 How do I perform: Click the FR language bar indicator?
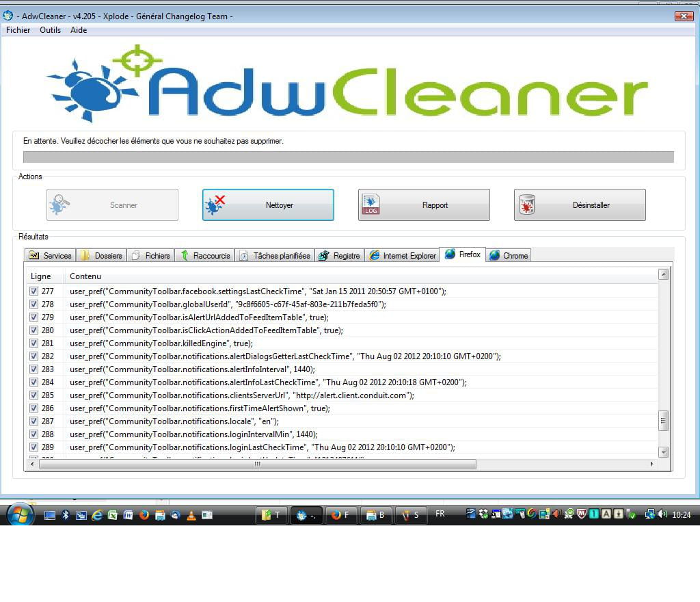click(440, 514)
